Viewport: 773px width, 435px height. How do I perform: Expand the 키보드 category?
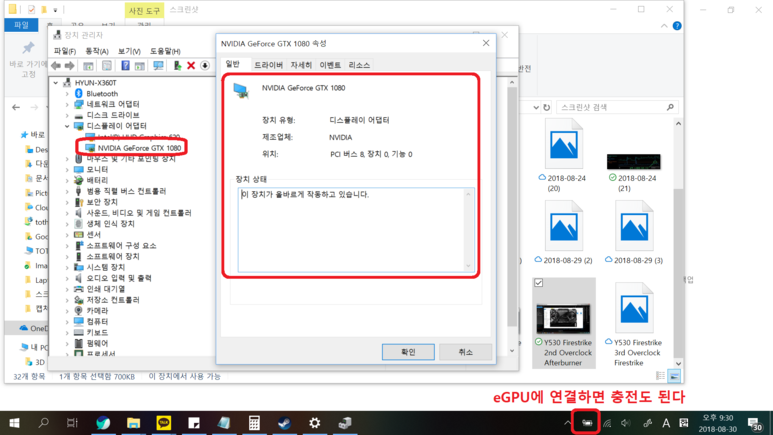[67, 332]
